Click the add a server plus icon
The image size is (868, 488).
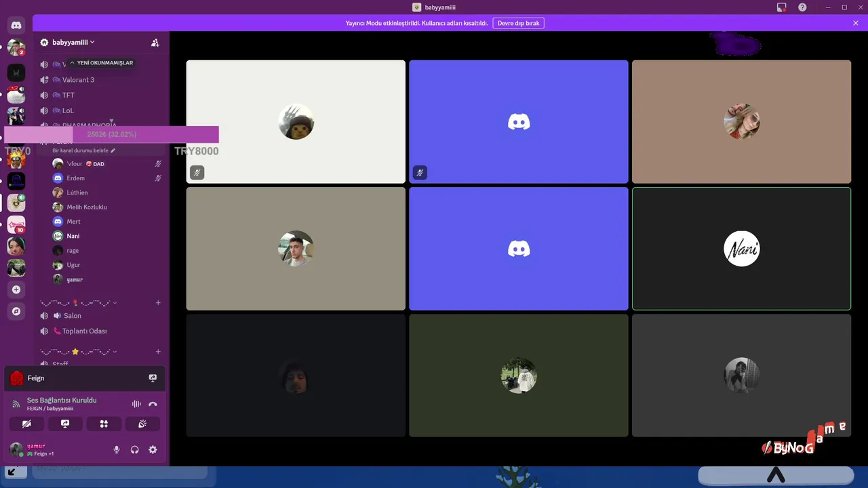[16, 289]
